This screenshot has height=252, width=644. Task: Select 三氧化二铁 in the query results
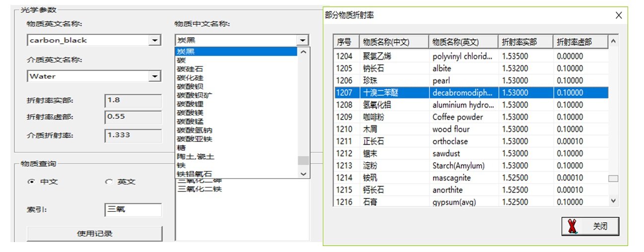(x=200, y=189)
